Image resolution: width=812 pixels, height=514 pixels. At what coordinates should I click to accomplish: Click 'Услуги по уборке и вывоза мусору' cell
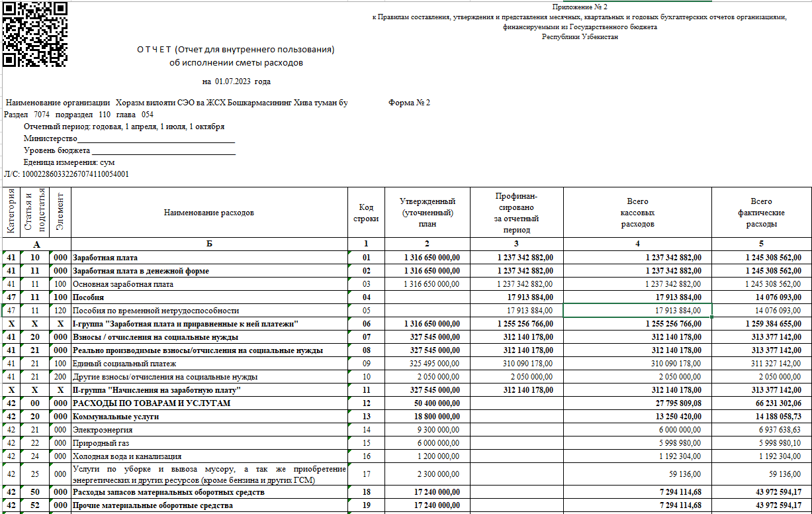209,474
